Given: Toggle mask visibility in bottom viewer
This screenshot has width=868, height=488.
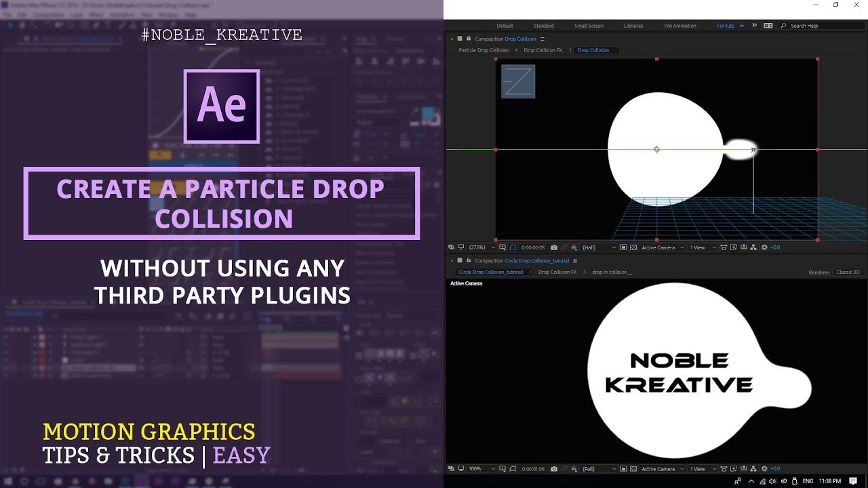Looking at the screenshot, I should [x=513, y=469].
